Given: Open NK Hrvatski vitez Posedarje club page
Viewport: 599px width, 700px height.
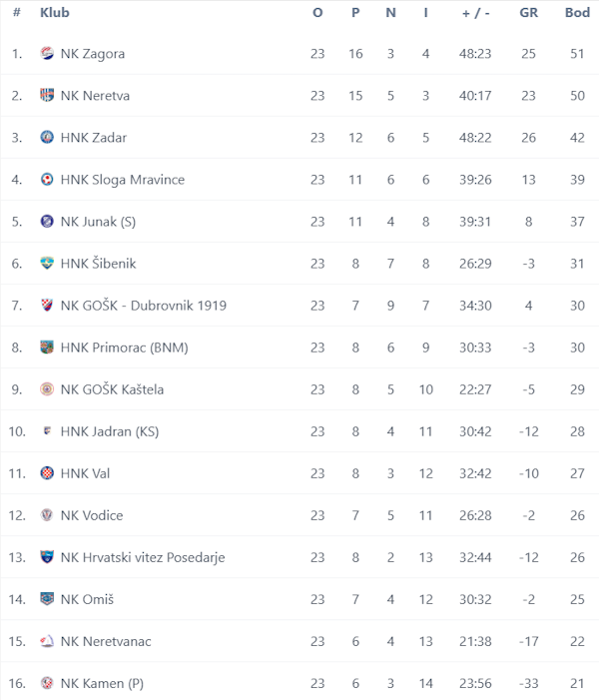Looking at the screenshot, I should click(142, 557).
